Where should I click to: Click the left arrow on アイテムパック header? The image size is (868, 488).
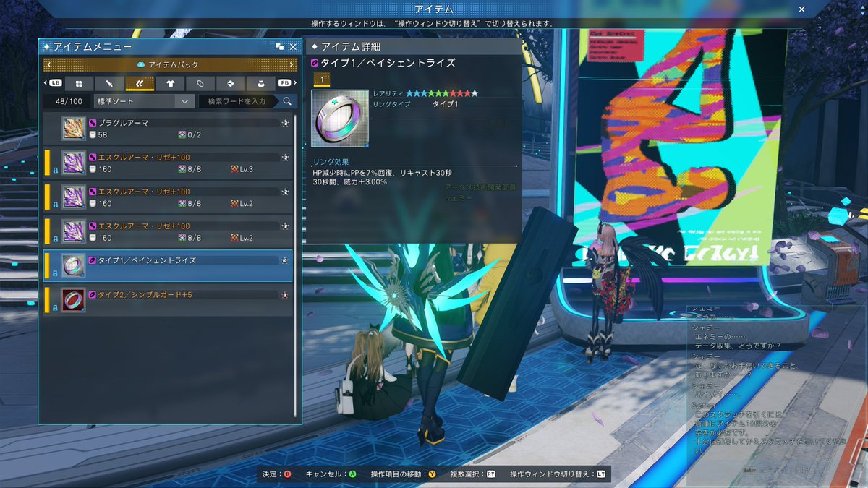pyautogui.click(x=48, y=64)
